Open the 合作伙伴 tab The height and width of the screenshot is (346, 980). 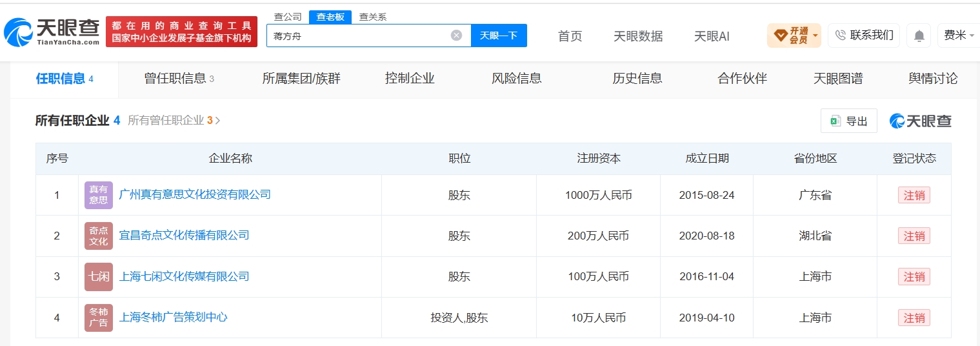coord(743,79)
